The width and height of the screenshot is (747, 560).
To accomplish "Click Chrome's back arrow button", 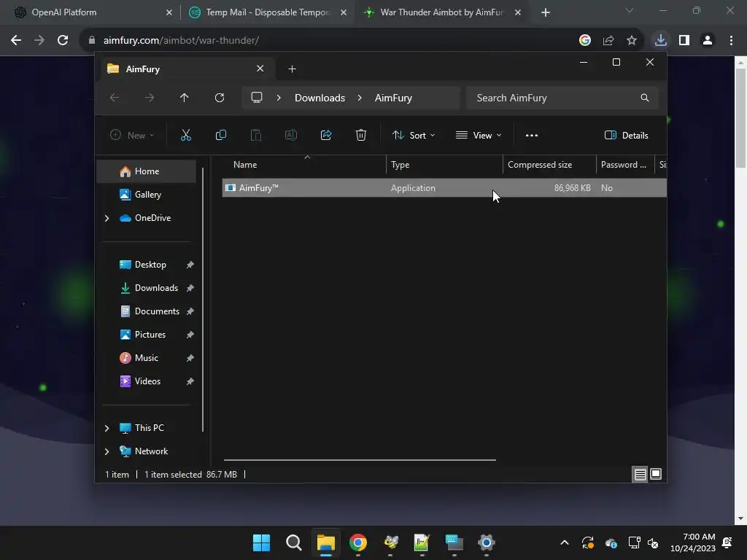I will (x=16, y=40).
